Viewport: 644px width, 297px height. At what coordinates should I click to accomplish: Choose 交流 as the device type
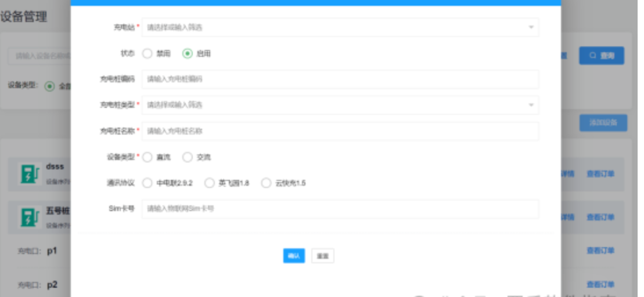click(x=188, y=157)
